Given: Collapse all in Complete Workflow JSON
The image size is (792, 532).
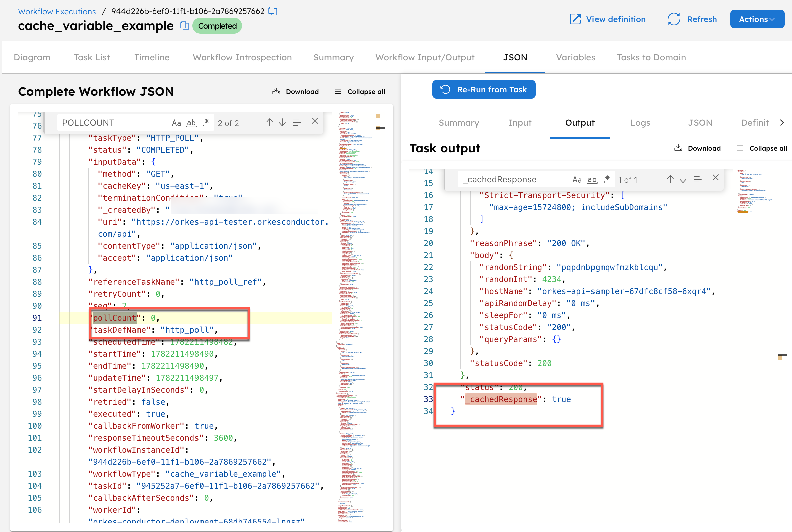Looking at the screenshot, I should click(360, 92).
